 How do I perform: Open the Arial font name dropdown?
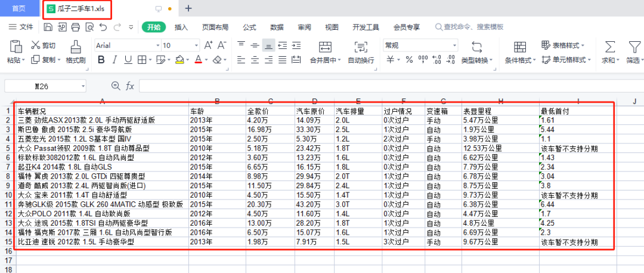point(157,46)
